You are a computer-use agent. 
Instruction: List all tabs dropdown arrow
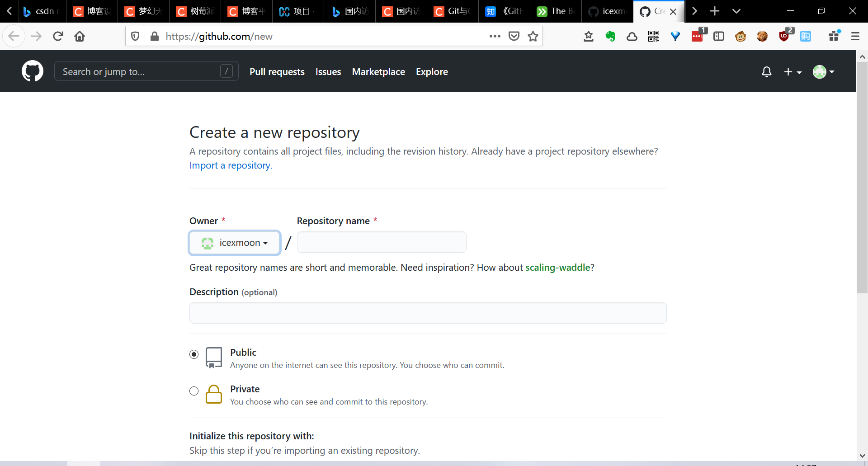tap(736, 11)
